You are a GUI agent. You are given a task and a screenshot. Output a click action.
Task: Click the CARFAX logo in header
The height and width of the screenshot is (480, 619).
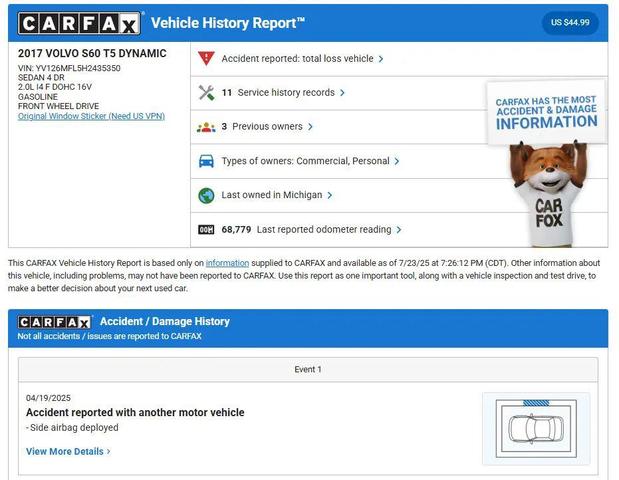79,23
